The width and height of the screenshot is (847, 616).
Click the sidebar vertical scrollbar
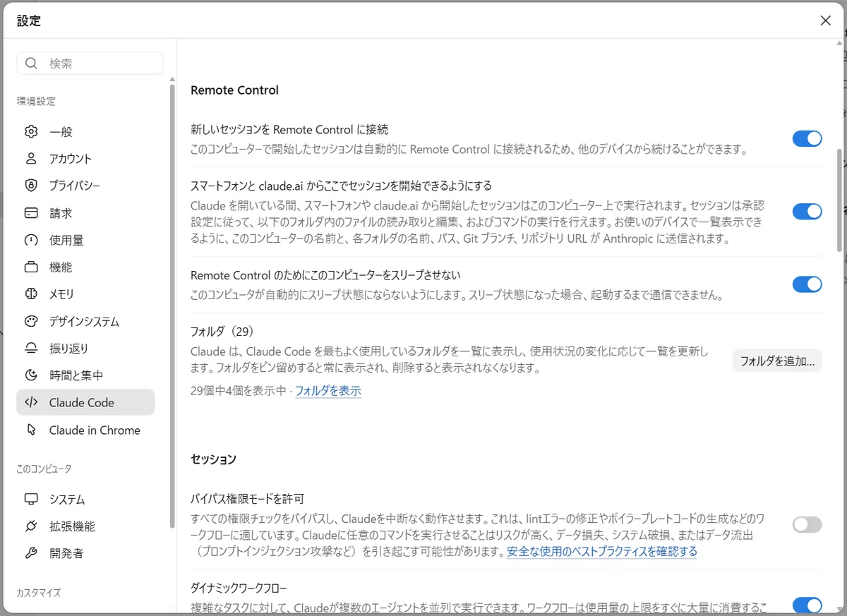[x=172, y=306]
